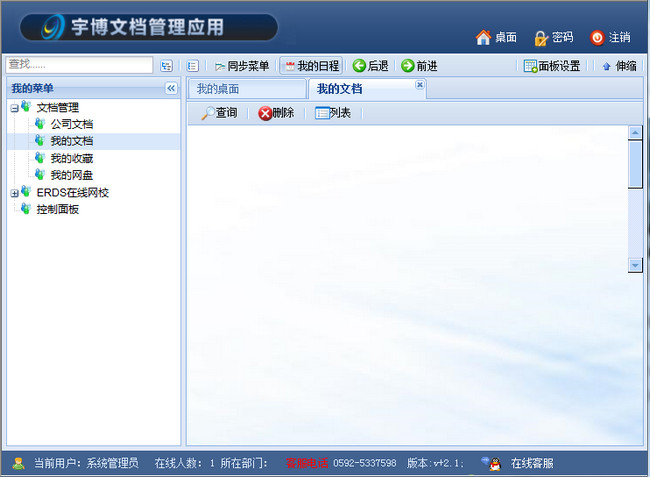Click 在线客服 link in status bar
Image resolution: width=650 pixels, height=477 pixels.
coord(532,463)
